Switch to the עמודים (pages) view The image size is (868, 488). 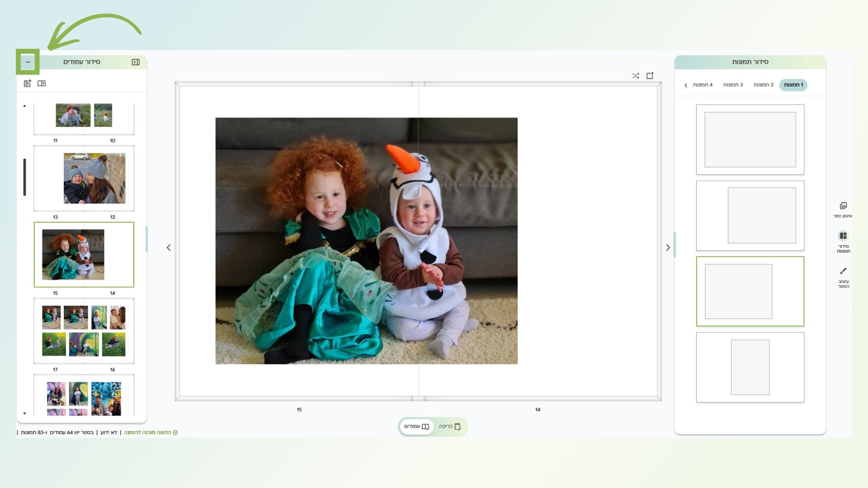click(x=416, y=427)
